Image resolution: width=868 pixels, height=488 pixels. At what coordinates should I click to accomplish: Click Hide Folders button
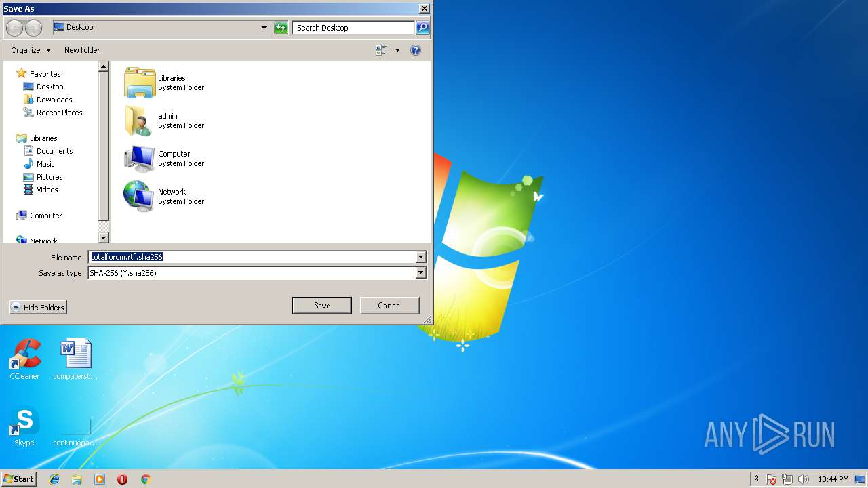pos(38,308)
